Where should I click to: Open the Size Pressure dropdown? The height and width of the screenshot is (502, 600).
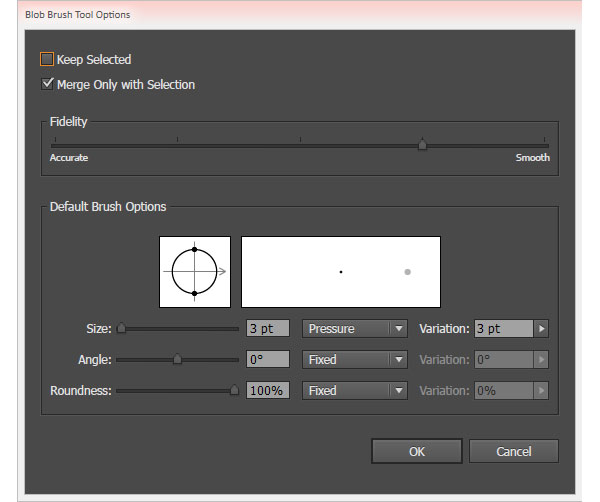[x=355, y=328]
